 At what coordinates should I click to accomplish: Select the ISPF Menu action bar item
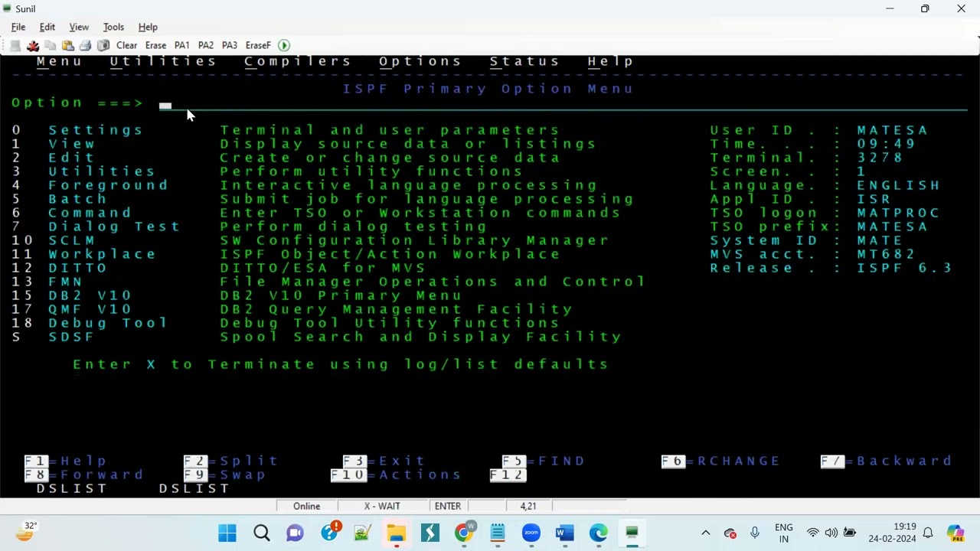(x=59, y=61)
